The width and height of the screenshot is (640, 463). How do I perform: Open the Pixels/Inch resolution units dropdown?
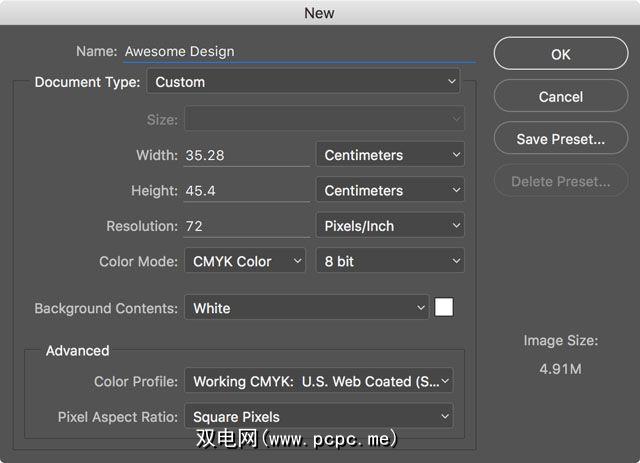point(390,226)
